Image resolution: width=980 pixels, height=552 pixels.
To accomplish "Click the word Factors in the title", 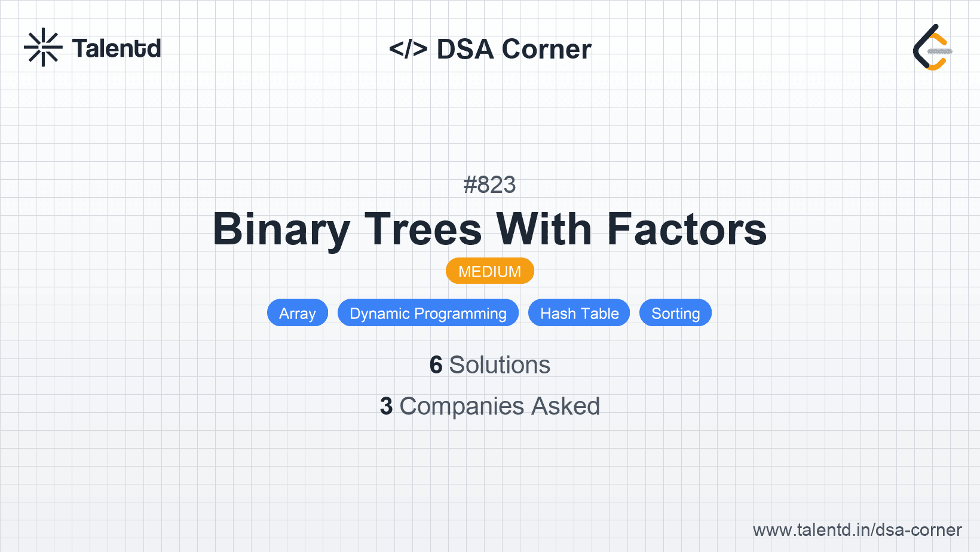I will [687, 229].
